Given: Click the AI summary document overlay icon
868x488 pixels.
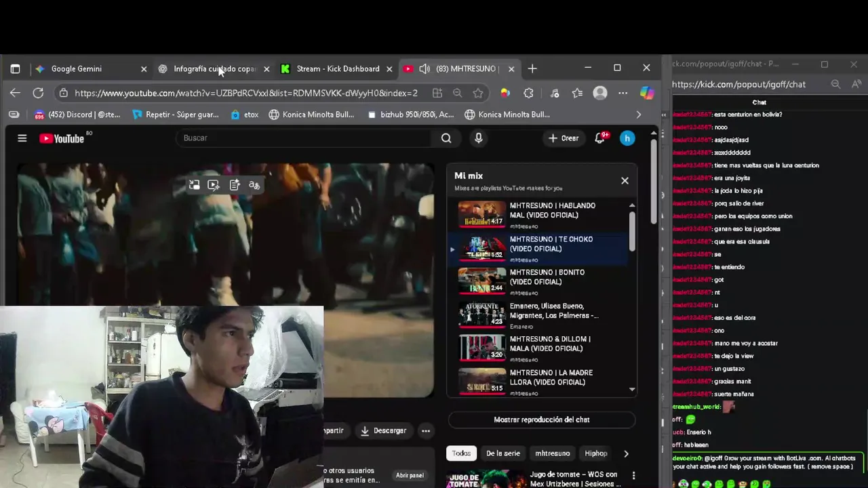Looking at the screenshot, I should pyautogui.click(x=235, y=185).
